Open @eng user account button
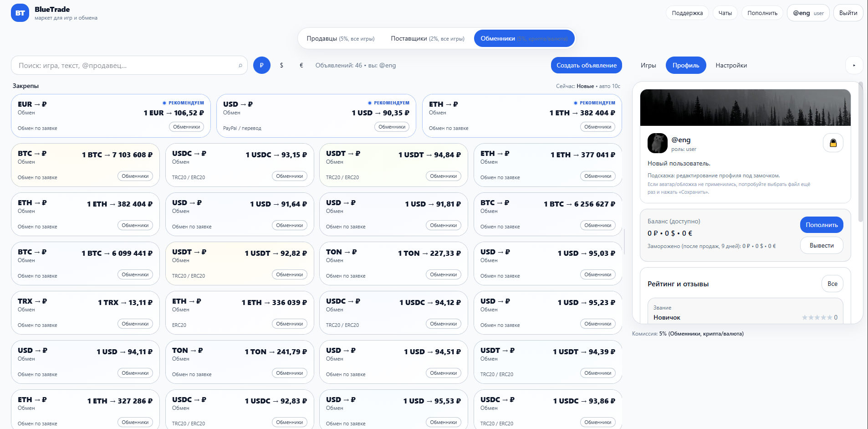 [808, 13]
